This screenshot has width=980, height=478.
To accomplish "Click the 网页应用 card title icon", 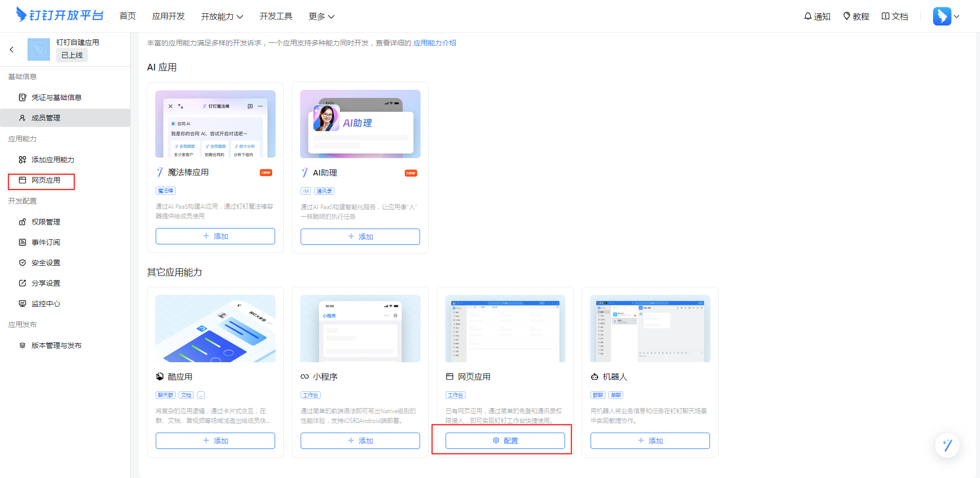I will [450, 377].
